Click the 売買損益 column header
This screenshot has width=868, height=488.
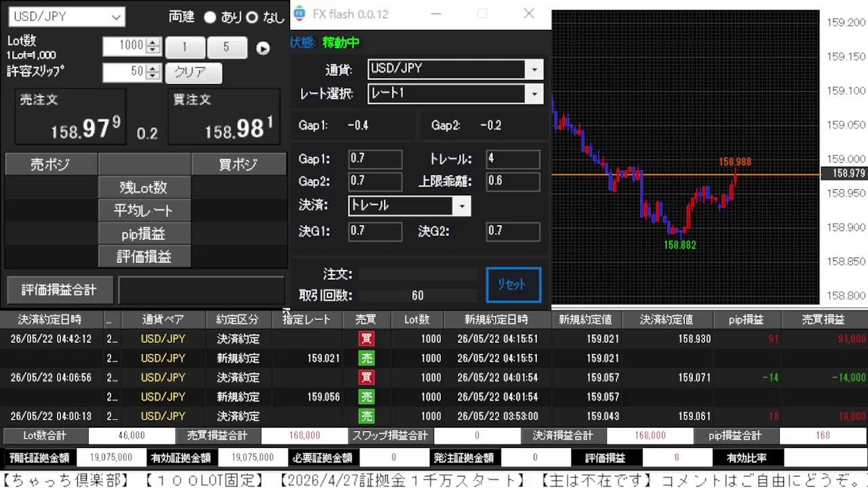[823, 319]
